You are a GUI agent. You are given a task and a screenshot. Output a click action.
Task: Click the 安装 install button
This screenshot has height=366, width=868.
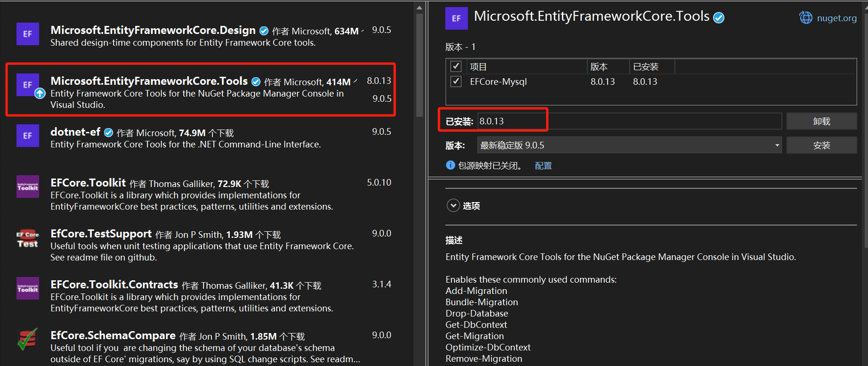pos(821,145)
